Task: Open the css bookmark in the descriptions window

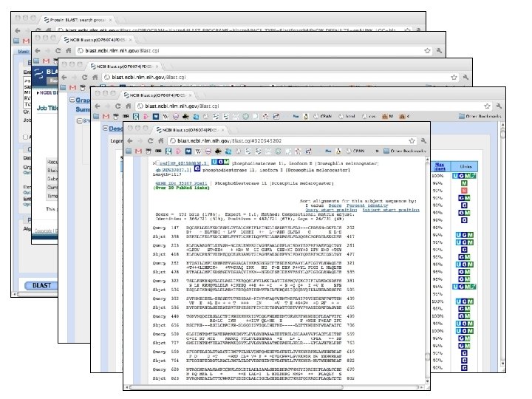Action: [369, 117]
